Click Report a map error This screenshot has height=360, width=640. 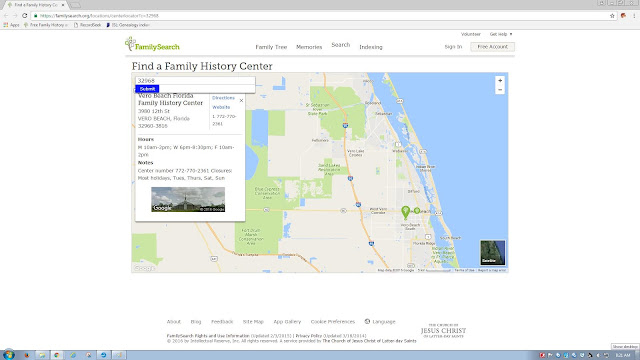pos(492,270)
